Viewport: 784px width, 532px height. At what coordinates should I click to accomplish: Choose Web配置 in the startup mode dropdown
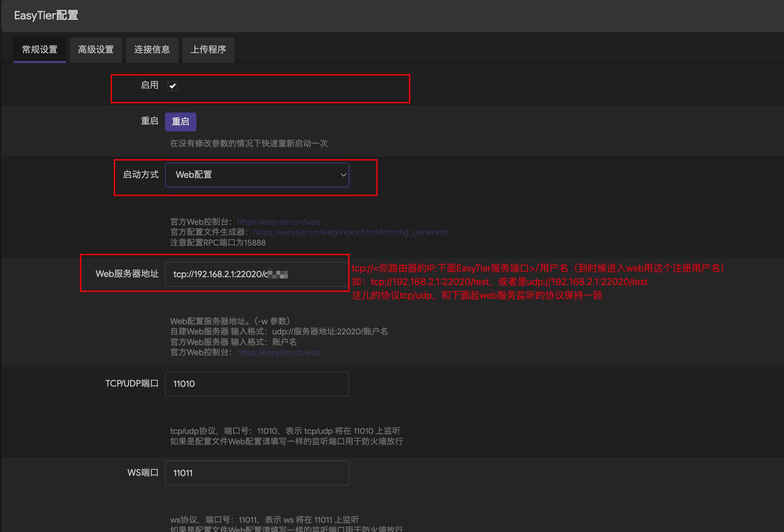point(257,175)
